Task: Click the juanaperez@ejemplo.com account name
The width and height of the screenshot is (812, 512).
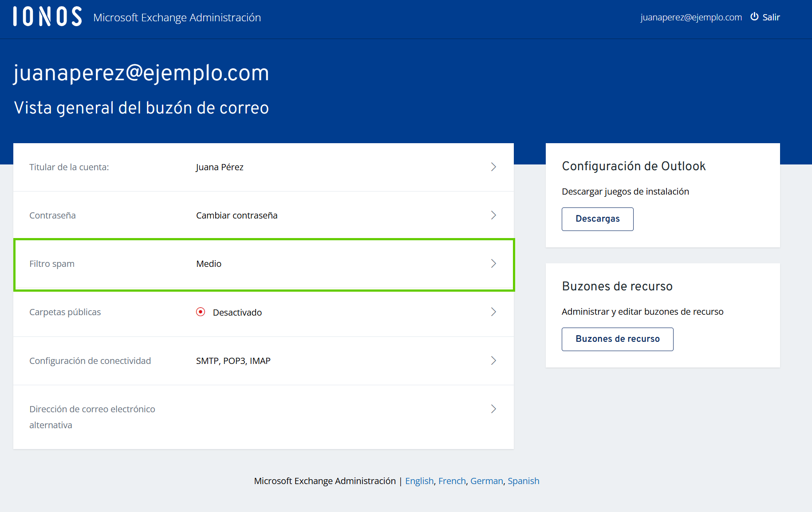Action: [690, 17]
